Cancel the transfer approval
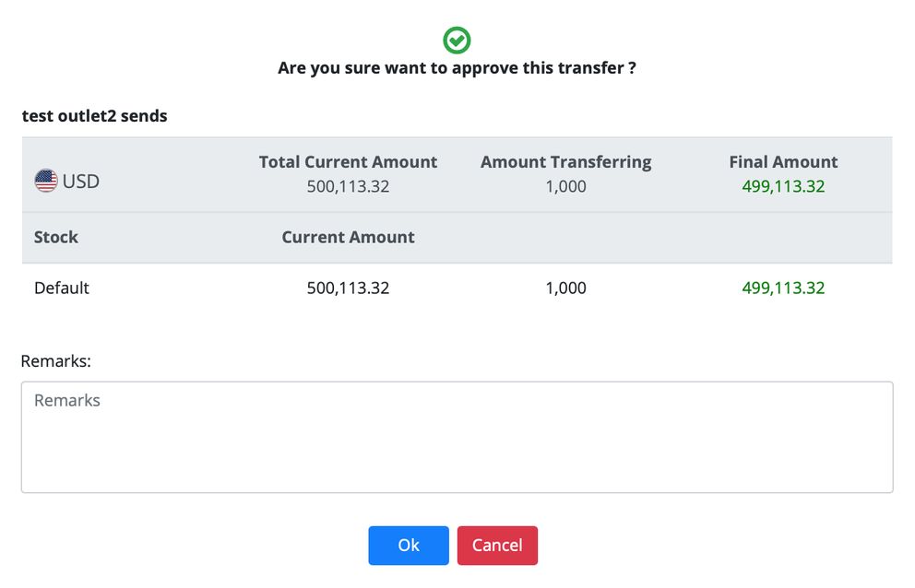This screenshot has height=588, width=915. [497, 546]
